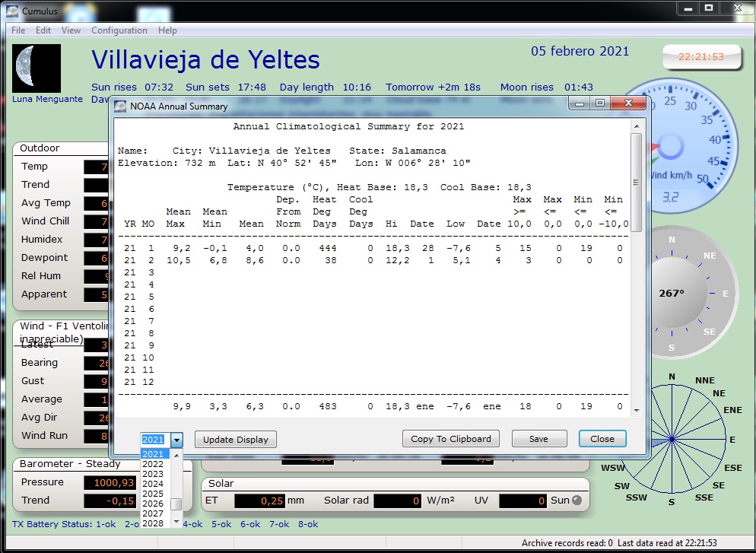
Task: Click the Update Display button
Action: coord(236,439)
